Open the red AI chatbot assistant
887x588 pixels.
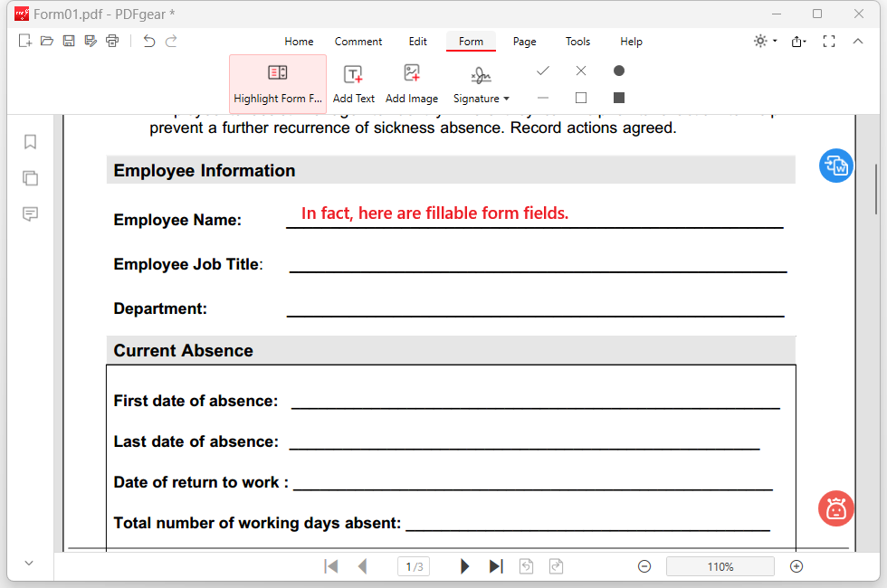tap(835, 508)
